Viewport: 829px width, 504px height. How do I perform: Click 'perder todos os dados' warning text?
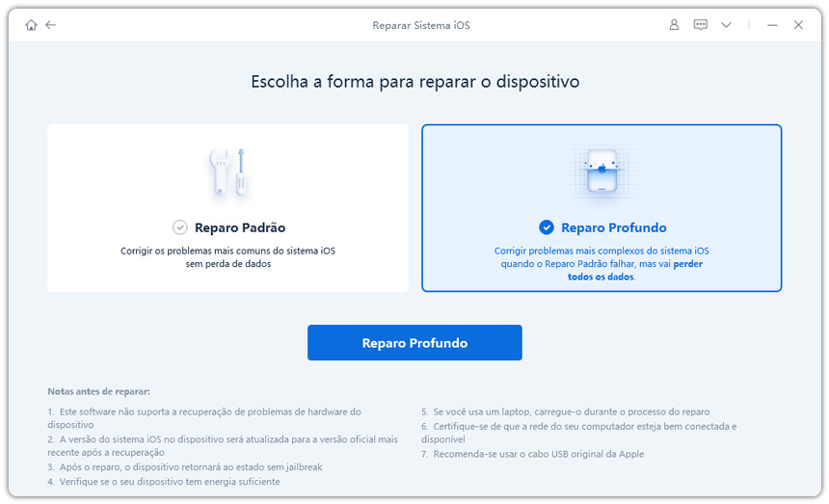click(x=634, y=270)
